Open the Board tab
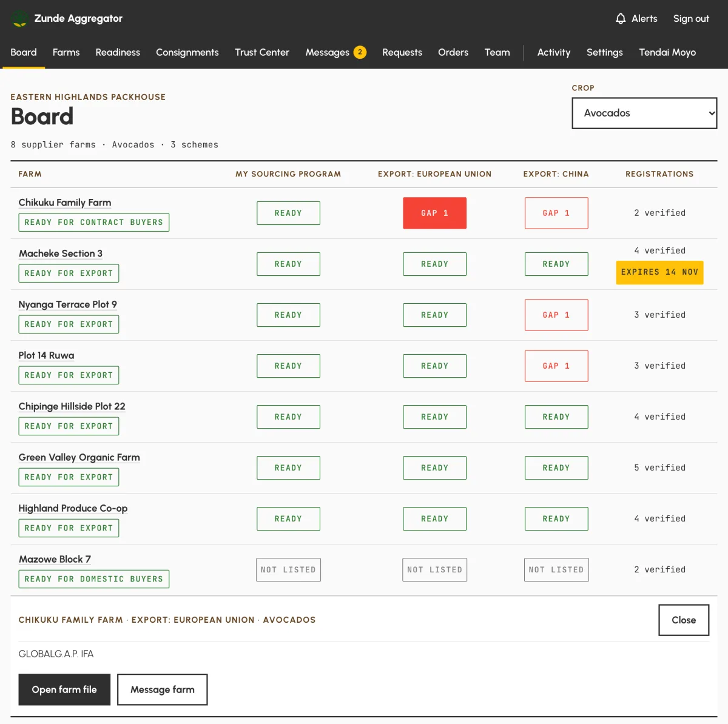The height and width of the screenshot is (724, 728). tap(24, 52)
